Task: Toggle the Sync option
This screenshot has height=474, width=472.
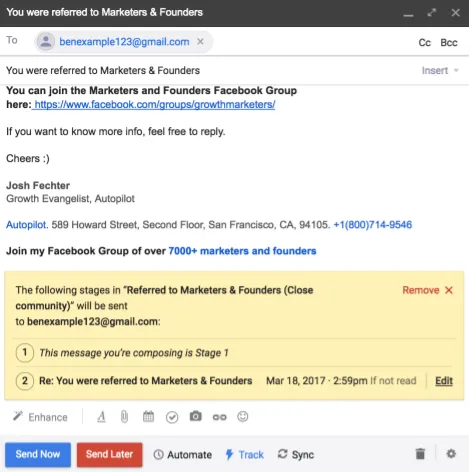Action: 296,455
